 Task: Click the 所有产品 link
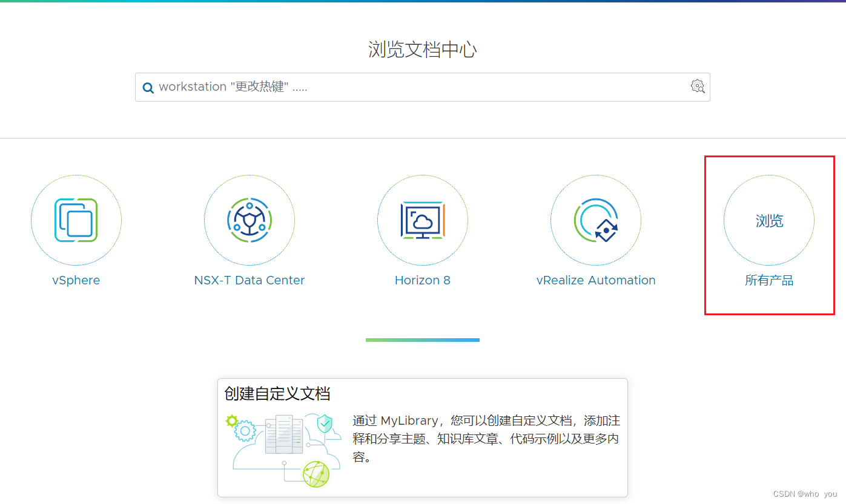(x=769, y=280)
